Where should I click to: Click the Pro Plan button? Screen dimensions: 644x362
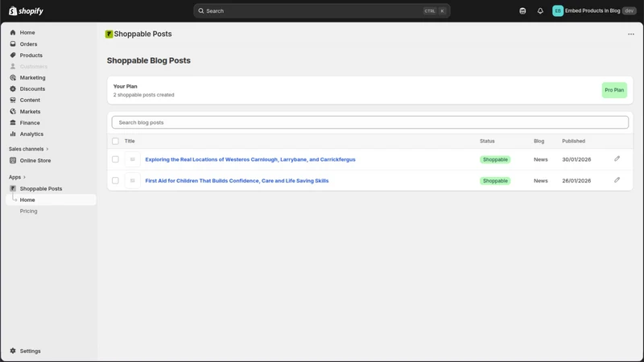pos(614,90)
